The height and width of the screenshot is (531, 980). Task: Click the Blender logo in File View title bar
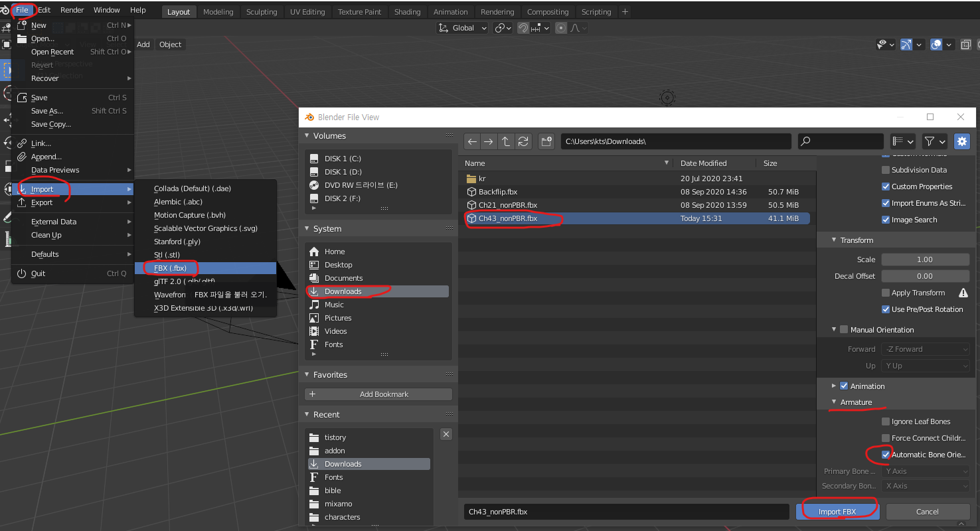(309, 117)
